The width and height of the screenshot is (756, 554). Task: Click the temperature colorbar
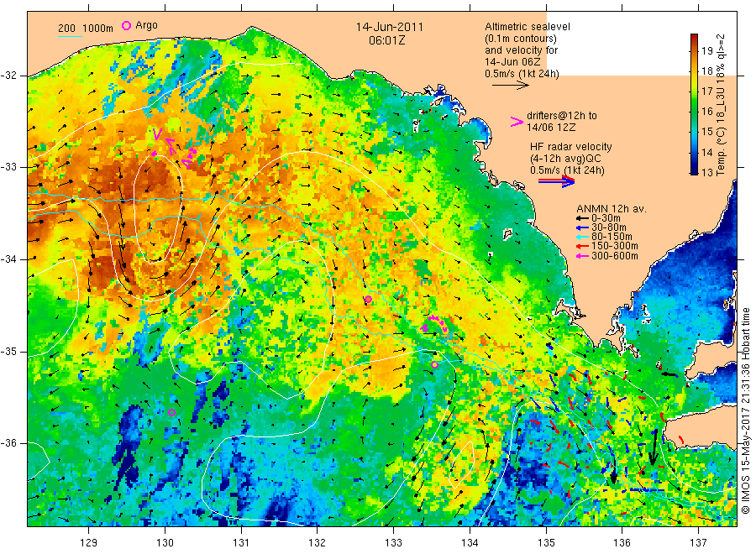694,104
